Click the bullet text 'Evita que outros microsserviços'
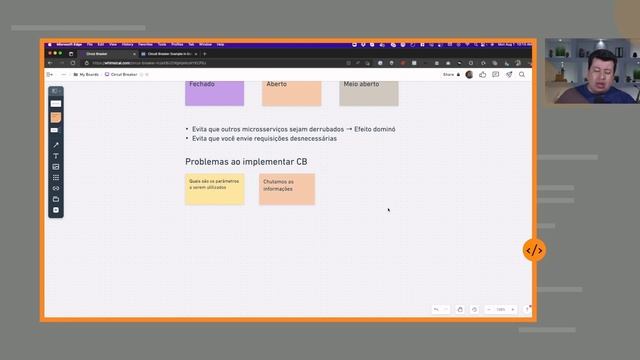This screenshot has width=640, height=360. [293, 129]
